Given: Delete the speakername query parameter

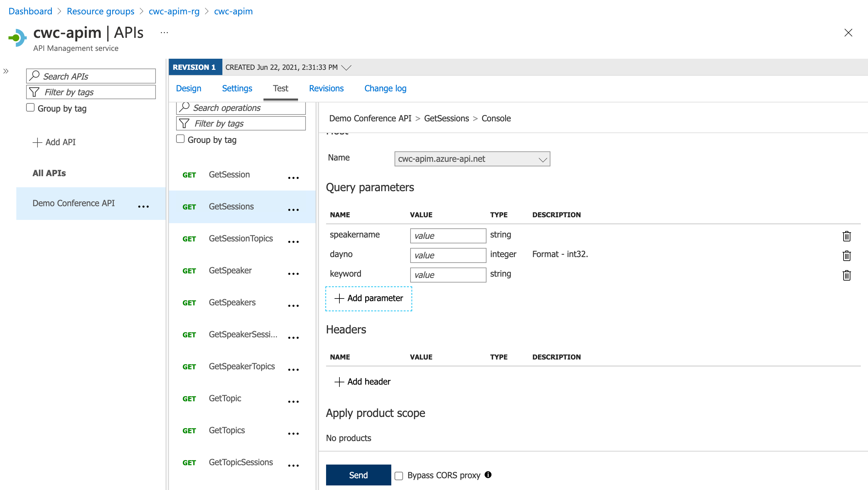Looking at the screenshot, I should click(847, 236).
